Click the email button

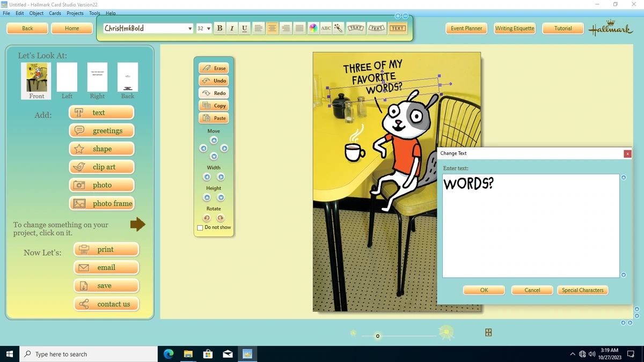106,268
